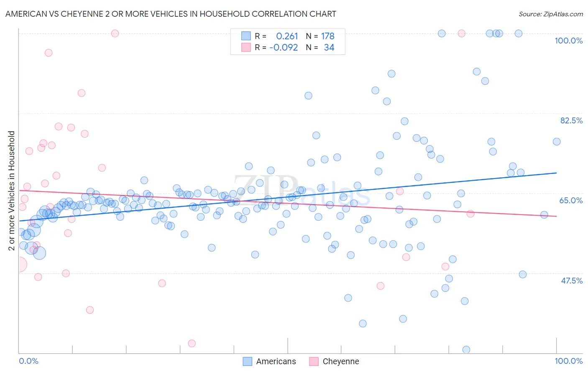Click the ZIPatlas watermark in chart center

pyautogui.click(x=302, y=190)
